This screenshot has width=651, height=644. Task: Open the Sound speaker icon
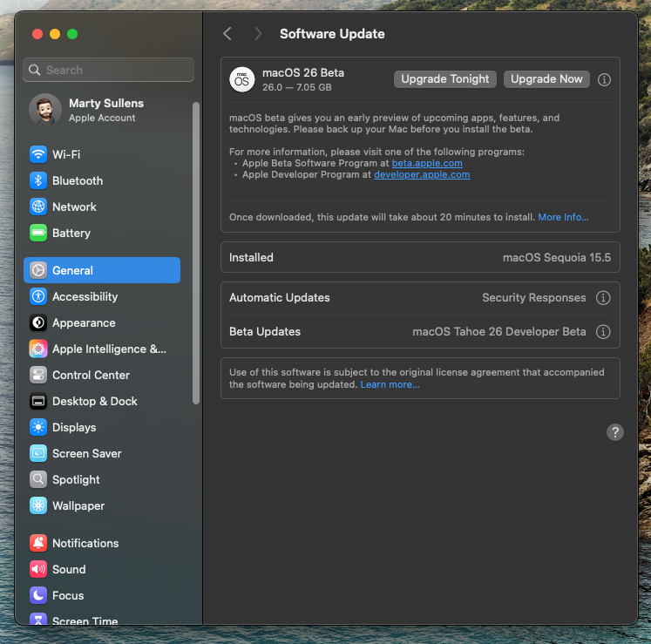pyautogui.click(x=38, y=569)
